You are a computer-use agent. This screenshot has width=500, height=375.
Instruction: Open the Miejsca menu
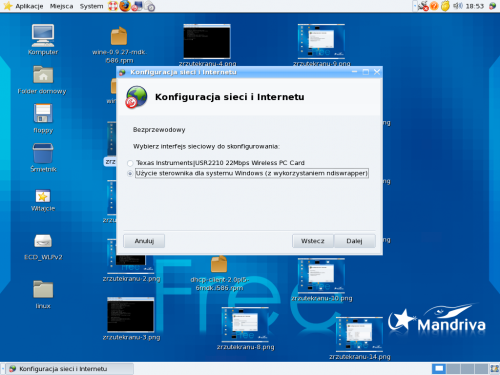pyautogui.click(x=61, y=6)
